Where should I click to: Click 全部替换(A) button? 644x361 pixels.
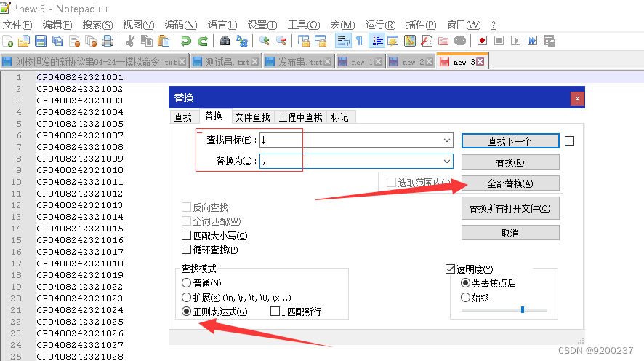pyautogui.click(x=510, y=183)
